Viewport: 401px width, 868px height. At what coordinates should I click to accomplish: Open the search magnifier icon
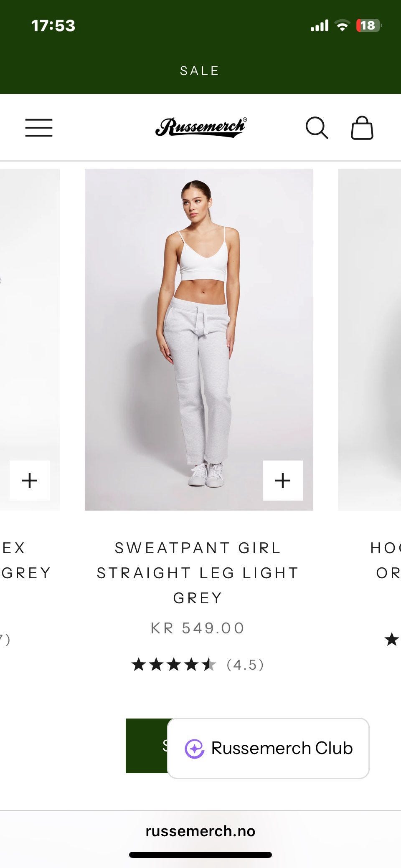tap(317, 128)
